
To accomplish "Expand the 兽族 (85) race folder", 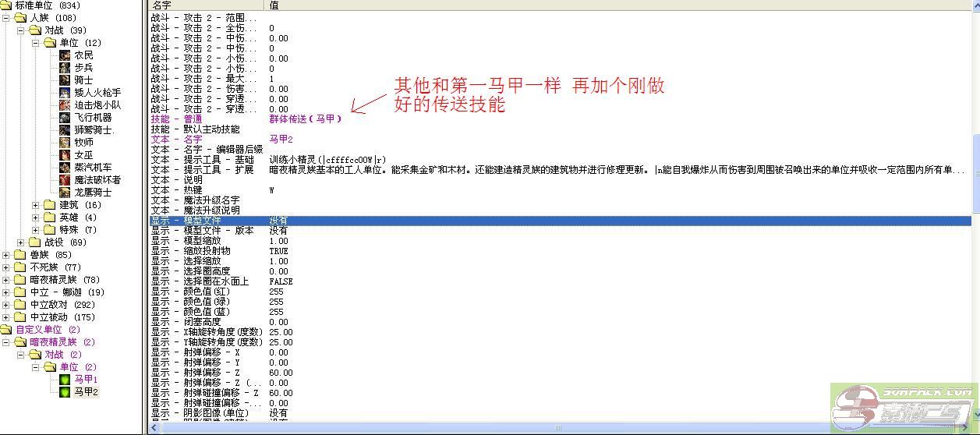I will tap(6, 255).
